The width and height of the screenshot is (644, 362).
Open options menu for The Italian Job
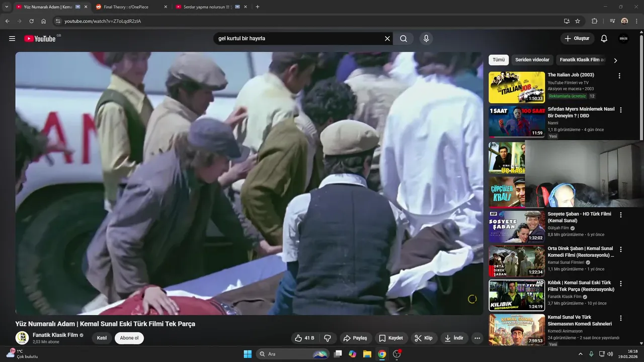619,76
